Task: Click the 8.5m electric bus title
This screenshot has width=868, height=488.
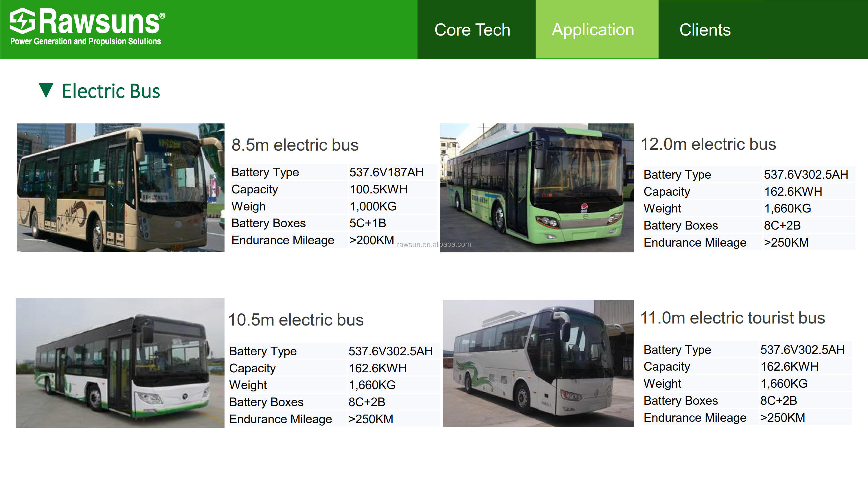Action: [295, 145]
